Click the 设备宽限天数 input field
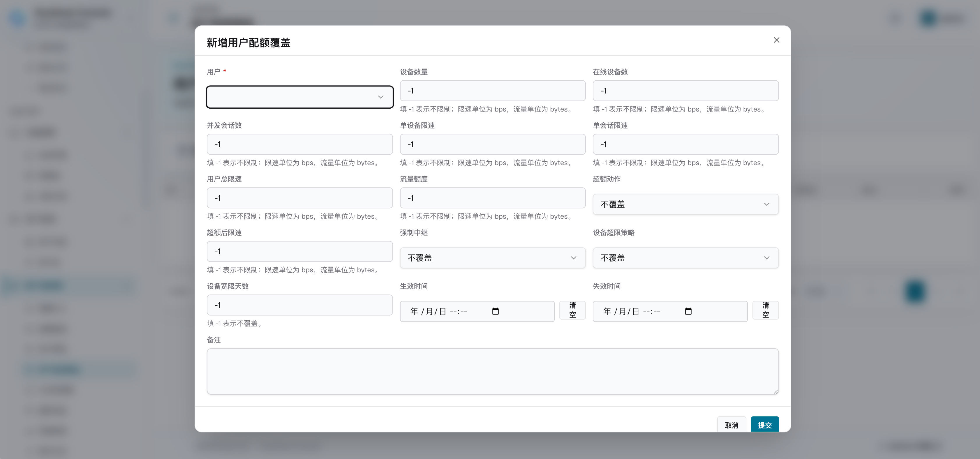The width and height of the screenshot is (980, 459). point(300,305)
